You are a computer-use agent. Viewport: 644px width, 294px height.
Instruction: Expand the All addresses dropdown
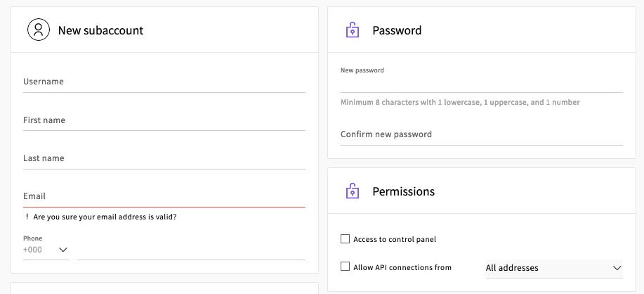[x=554, y=268]
